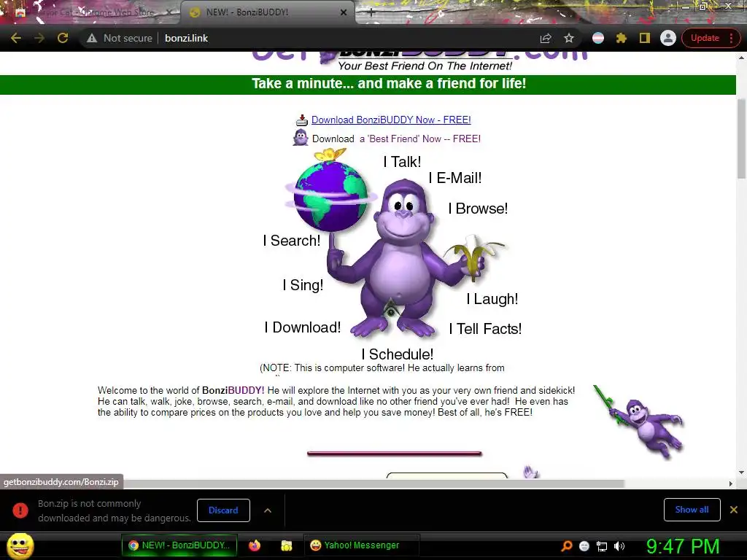
Task: Open a new tab with the plus button
Action: (x=371, y=13)
